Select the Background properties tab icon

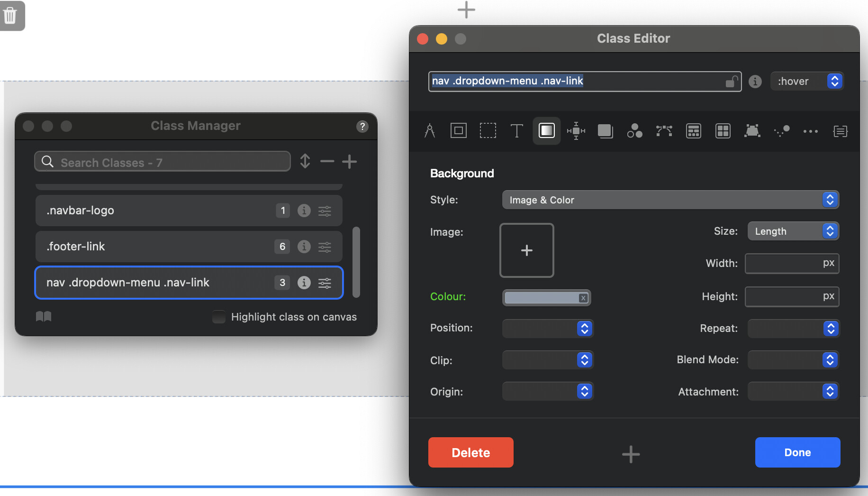point(546,130)
